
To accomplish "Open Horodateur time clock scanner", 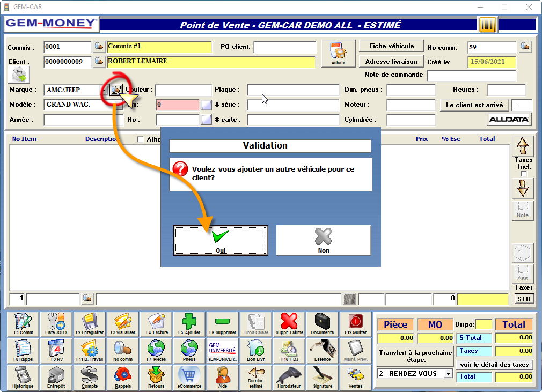I will (x=289, y=378).
